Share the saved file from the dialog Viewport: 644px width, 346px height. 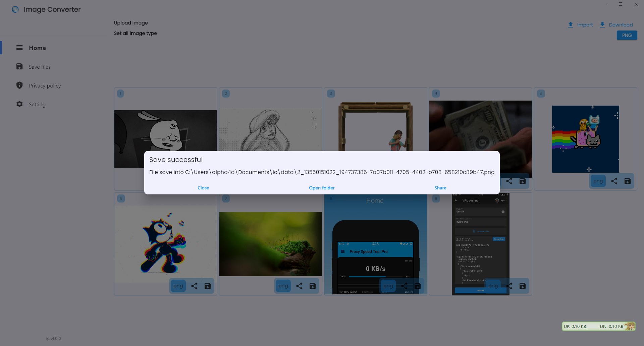[x=440, y=188]
